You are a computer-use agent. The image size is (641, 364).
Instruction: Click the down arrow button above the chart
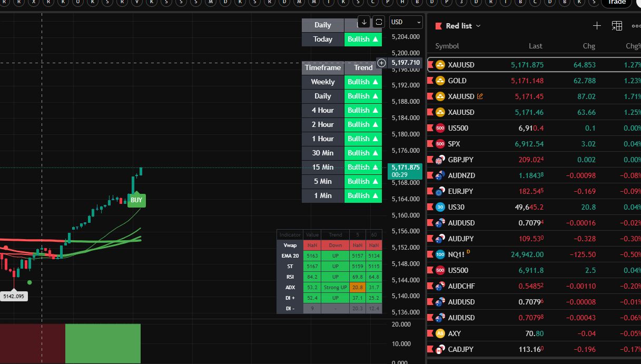click(x=364, y=22)
